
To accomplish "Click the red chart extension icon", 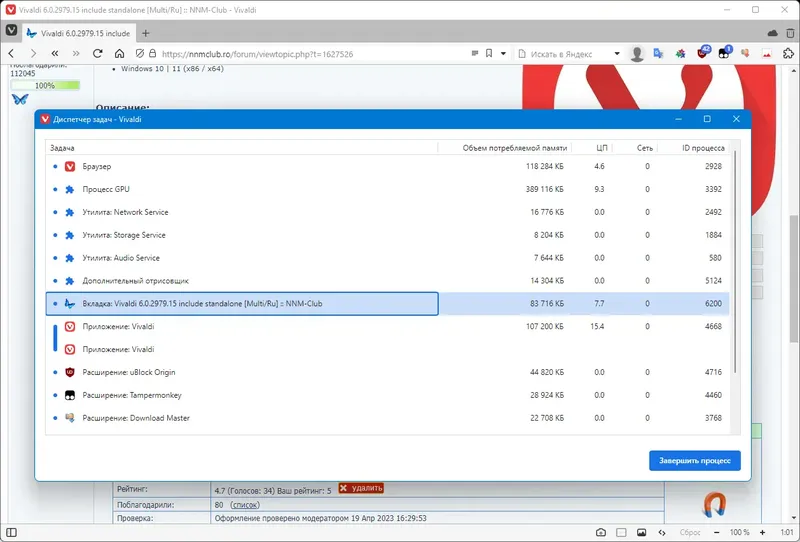I will tap(767, 54).
